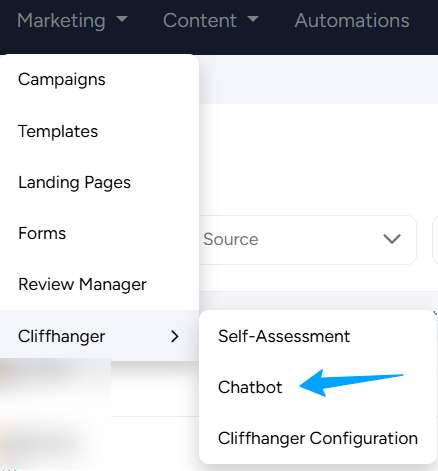Click the chevron arrow next to Cliffhanger

[x=175, y=336]
